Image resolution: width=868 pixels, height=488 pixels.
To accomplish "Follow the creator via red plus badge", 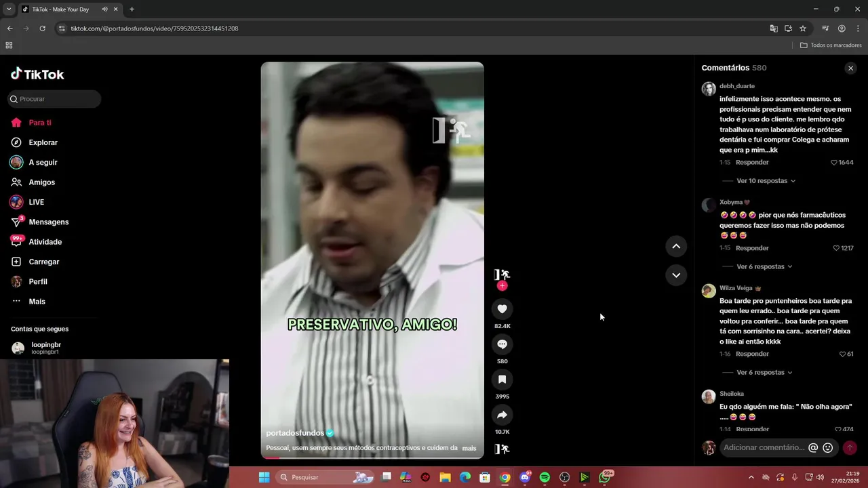I will pyautogui.click(x=502, y=286).
